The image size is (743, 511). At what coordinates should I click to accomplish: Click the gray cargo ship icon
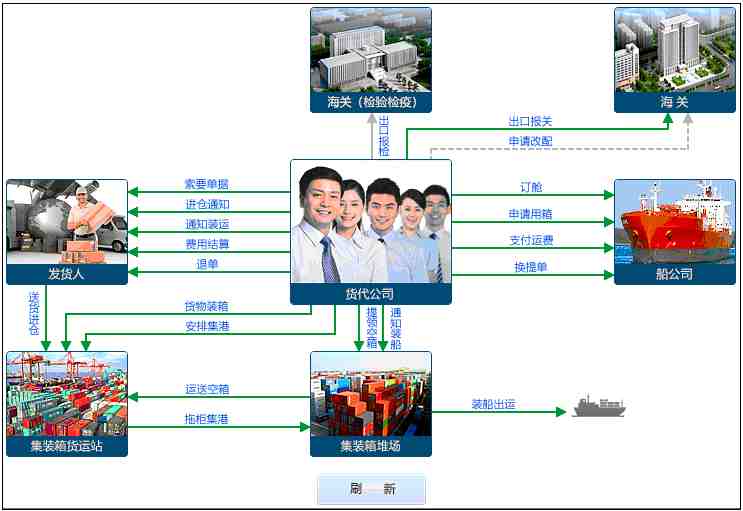coord(598,407)
